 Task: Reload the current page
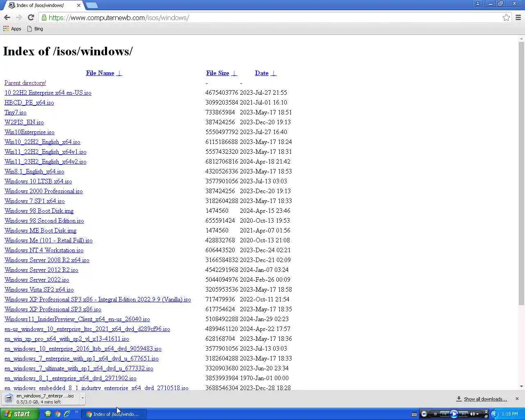[31, 18]
